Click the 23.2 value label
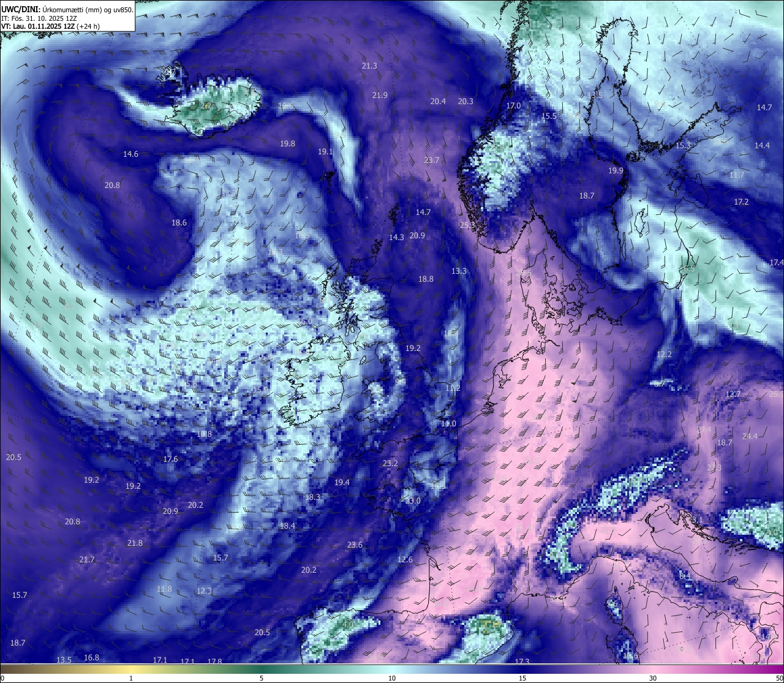 (390, 463)
